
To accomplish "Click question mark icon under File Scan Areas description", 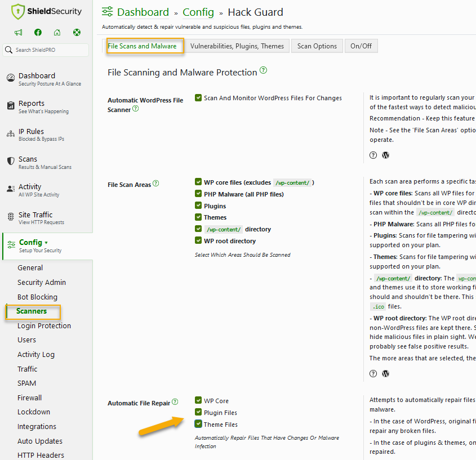I will 373,374.
